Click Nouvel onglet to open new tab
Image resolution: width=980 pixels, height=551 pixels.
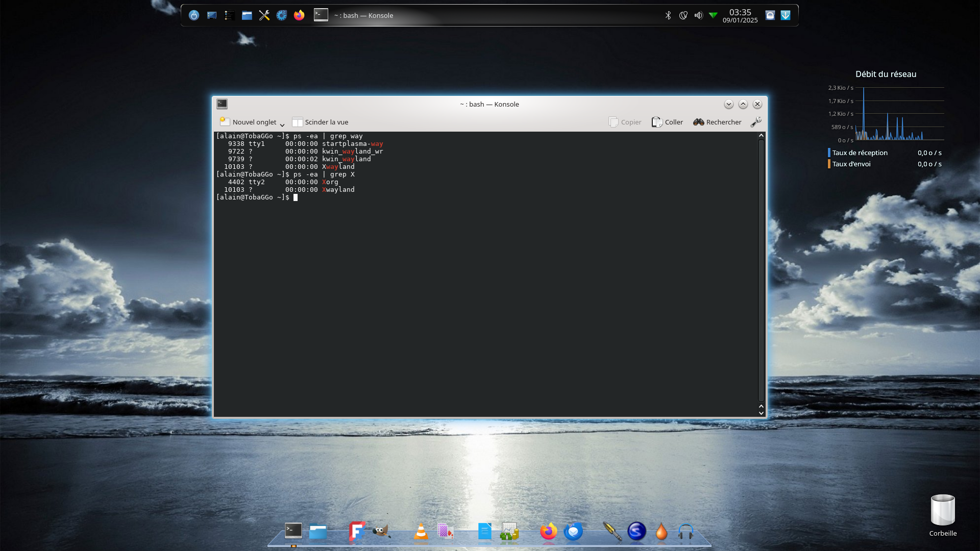pyautogui.click(x=248, y=122)
